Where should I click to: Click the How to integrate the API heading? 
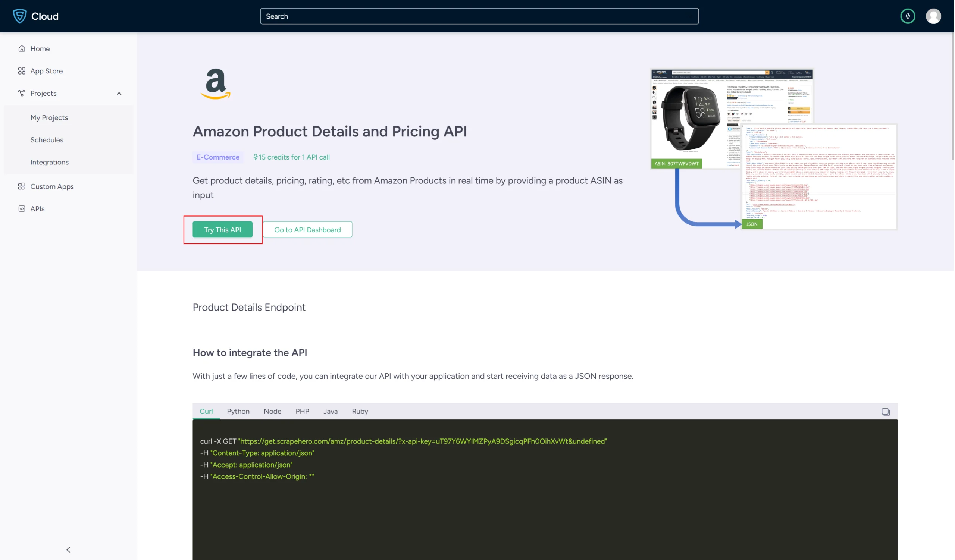tap(250, 353)
